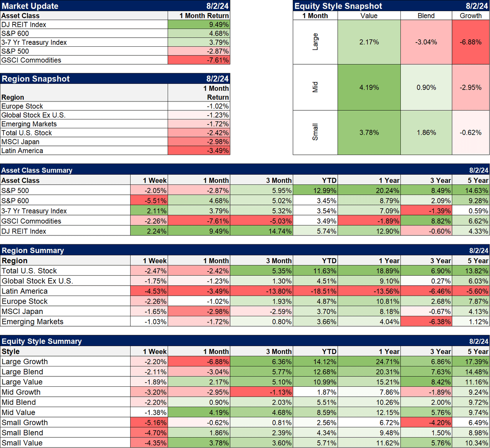This screenshot has height=448, width=490.
Task: Click DJ REIT Index 9.49% in Market Update
Action: 199,25
